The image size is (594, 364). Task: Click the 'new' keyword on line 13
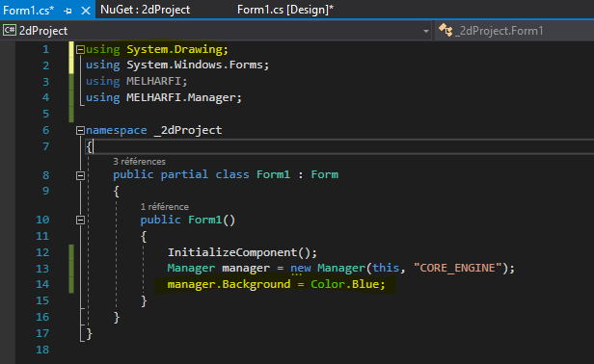pos(301,268)
